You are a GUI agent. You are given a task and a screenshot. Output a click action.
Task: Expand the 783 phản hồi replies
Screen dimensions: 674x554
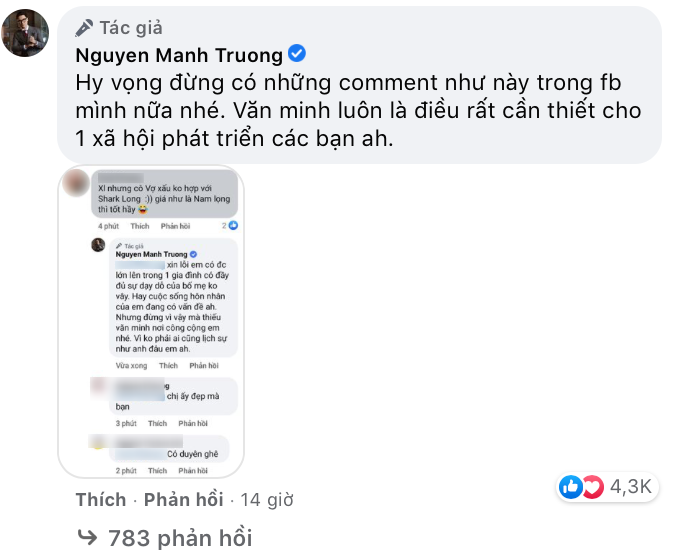pyautogui.click(x=180, y=538)
